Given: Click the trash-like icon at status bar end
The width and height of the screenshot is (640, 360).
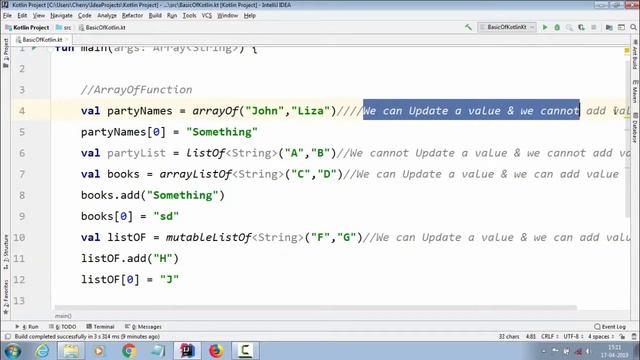Looking at the screenshot, I should click(634, 337).
